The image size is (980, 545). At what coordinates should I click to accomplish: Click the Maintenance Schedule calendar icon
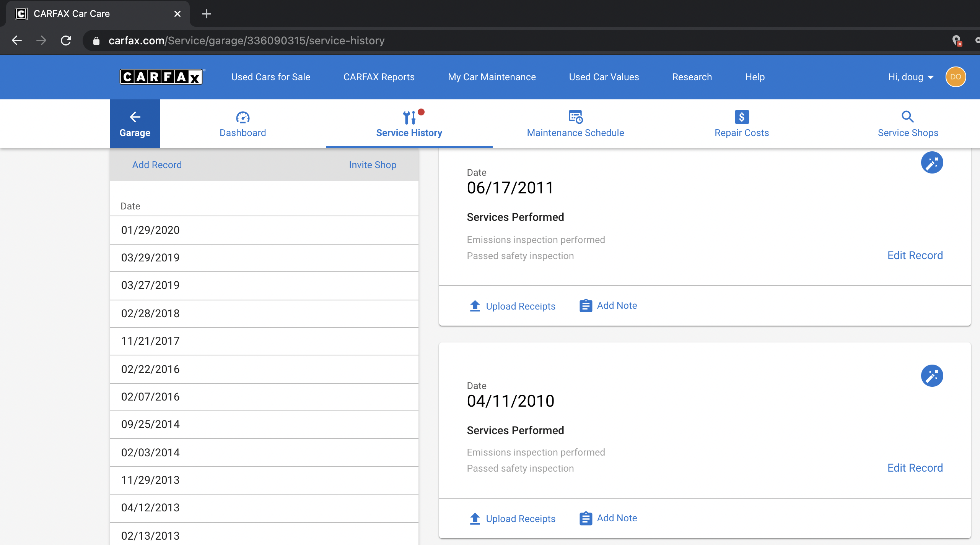click(x=576, y=117)
